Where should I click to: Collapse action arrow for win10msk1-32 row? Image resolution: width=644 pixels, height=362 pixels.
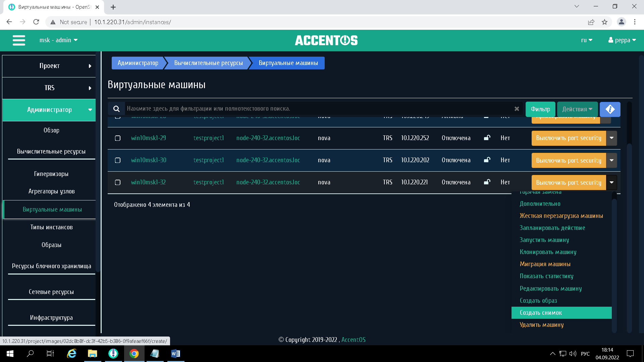tap(611, 182)
